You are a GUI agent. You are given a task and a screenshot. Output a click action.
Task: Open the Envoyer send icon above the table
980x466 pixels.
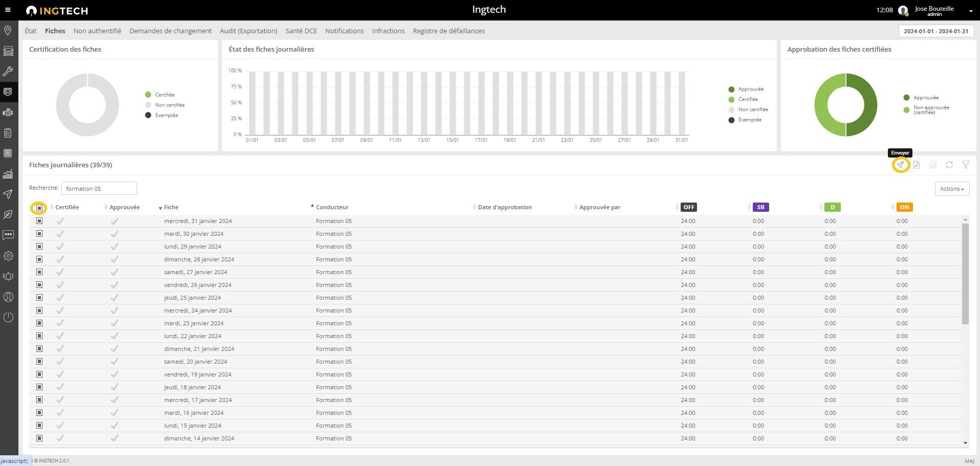click(x=901, y=165)
